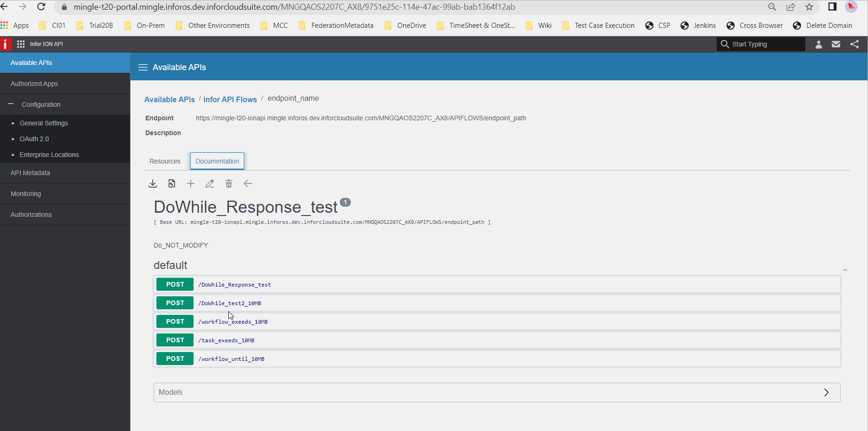Expand POST /workflow_until_10MB operation
Screen dimensions: 868x431
pos(497,359)
